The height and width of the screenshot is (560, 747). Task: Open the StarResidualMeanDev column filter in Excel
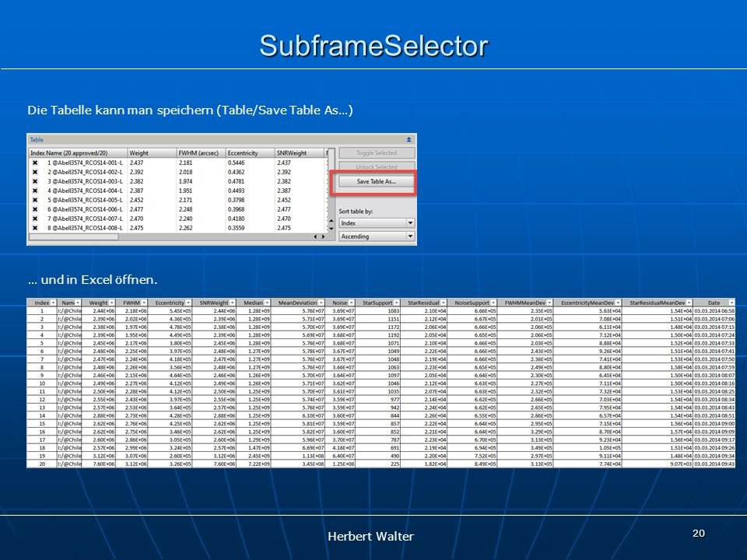click(x=689, y=303)
